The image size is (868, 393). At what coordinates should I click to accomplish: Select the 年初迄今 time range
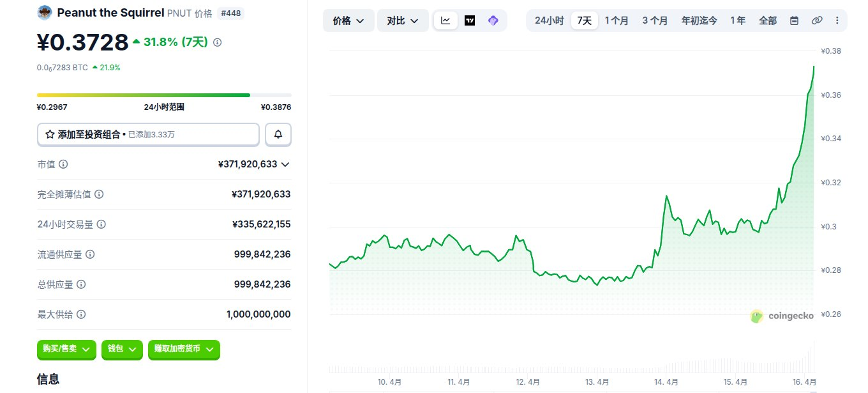700,20
